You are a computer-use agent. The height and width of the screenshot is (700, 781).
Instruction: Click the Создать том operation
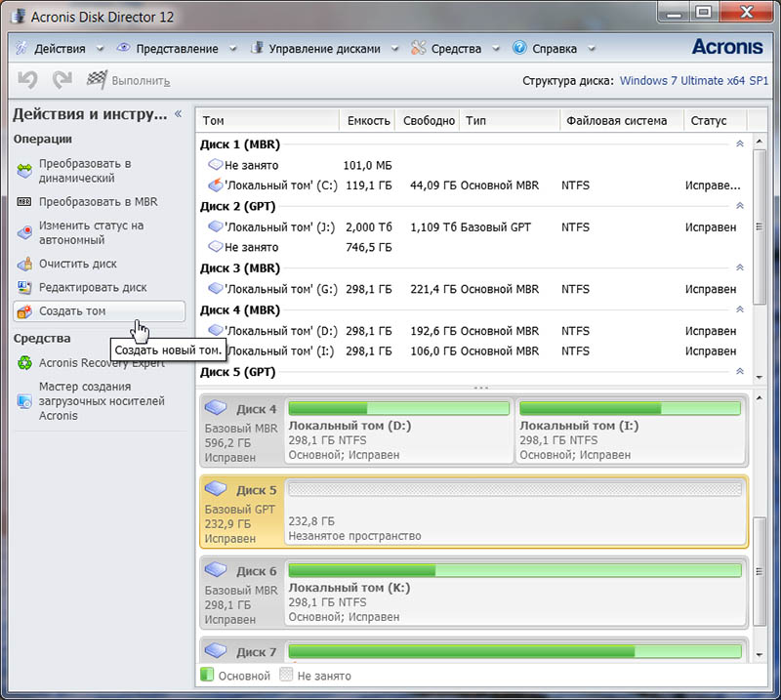100,311
